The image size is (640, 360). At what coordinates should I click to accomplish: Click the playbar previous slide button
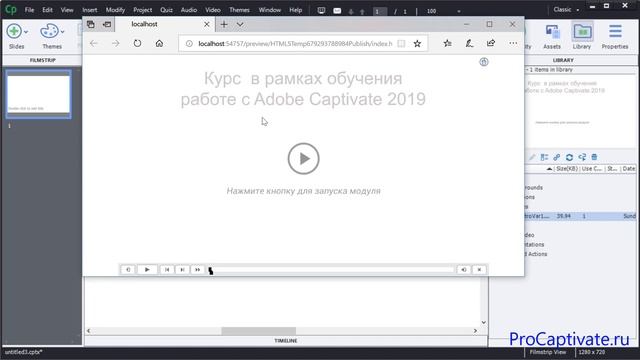[x=167, y=269]
